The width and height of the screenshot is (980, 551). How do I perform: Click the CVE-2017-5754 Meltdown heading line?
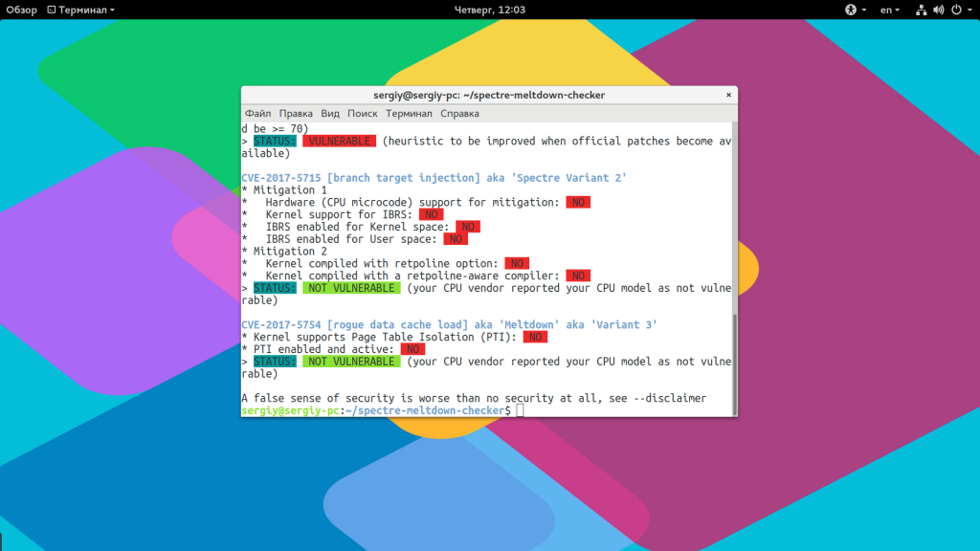coord(449,325)
